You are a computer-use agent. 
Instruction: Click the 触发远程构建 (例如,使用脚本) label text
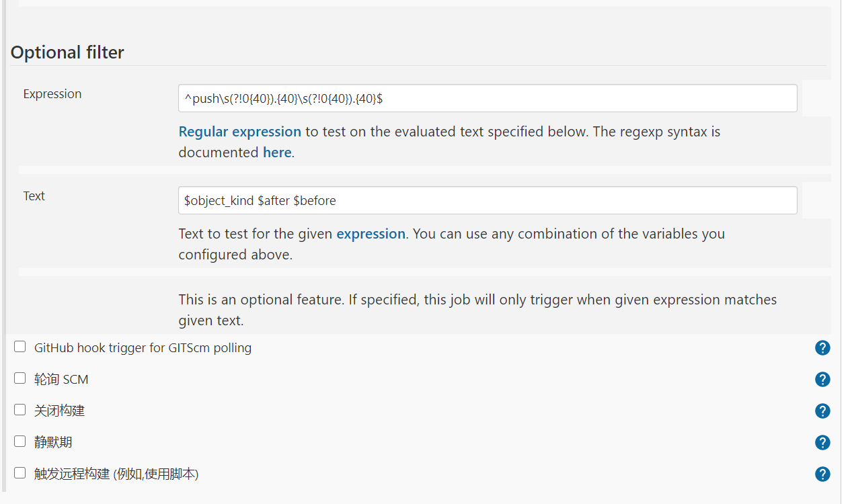click(116, 474)
